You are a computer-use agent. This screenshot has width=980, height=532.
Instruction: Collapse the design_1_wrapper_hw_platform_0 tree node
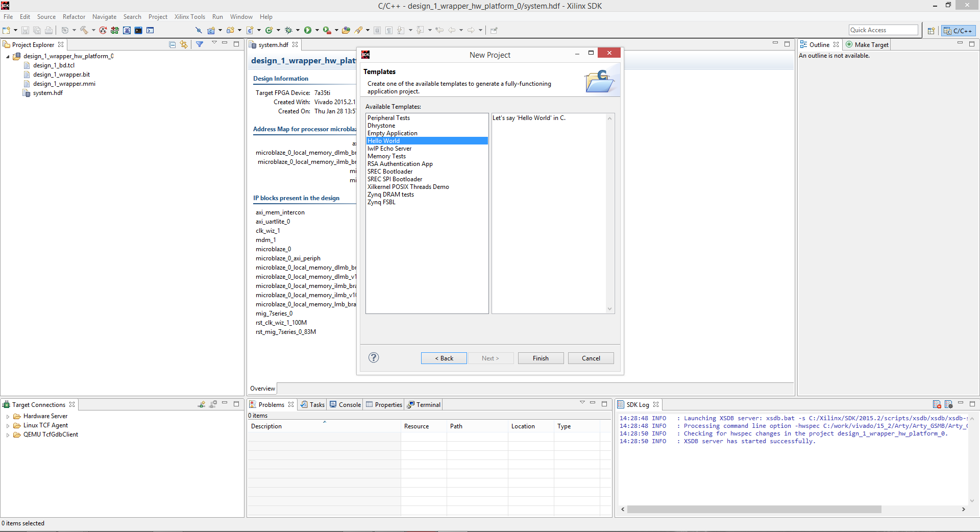8,57
